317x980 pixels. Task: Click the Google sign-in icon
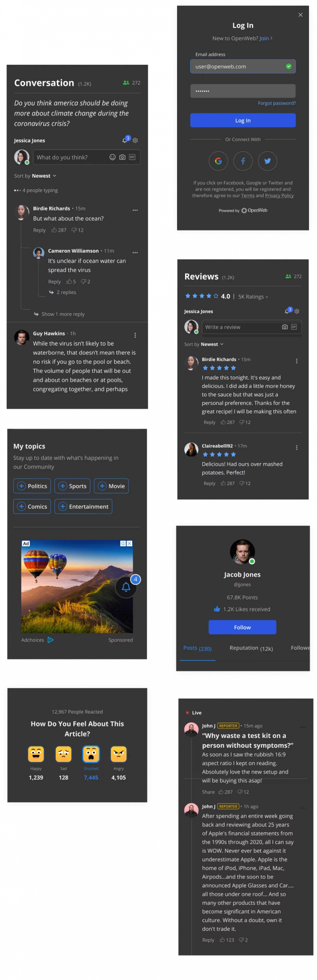point(218,161)
